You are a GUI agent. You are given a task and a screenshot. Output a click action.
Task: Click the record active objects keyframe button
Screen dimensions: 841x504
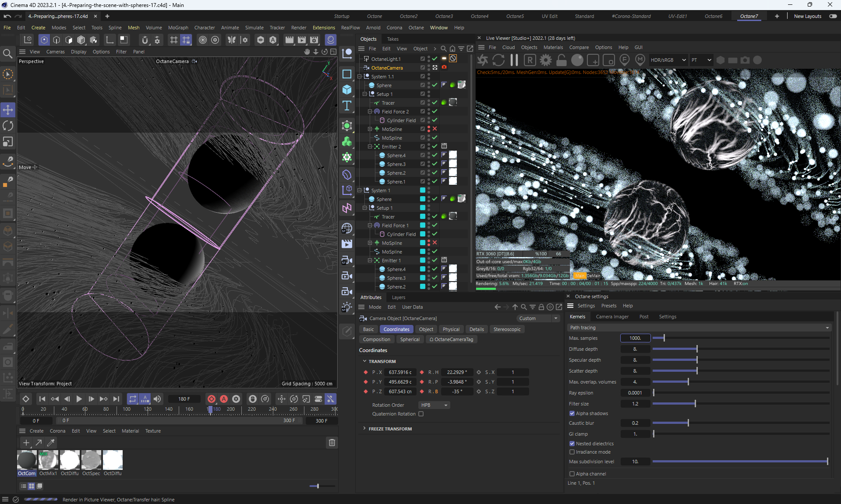coord(212,399)
